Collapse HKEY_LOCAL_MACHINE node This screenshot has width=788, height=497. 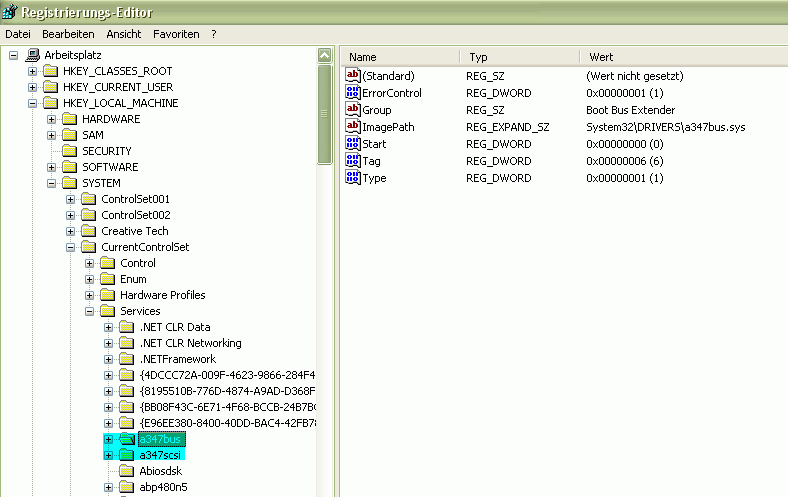(33, 104)
